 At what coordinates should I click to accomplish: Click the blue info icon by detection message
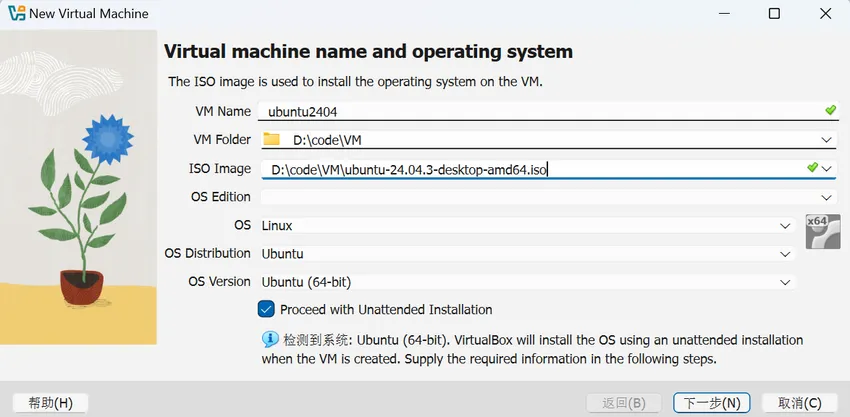(x=268, y=339)
